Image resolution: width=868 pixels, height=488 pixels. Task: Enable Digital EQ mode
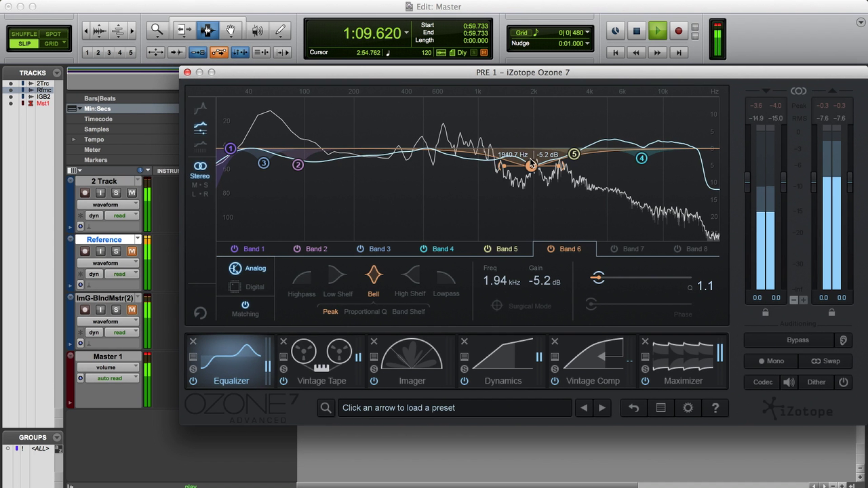[246, 287]
